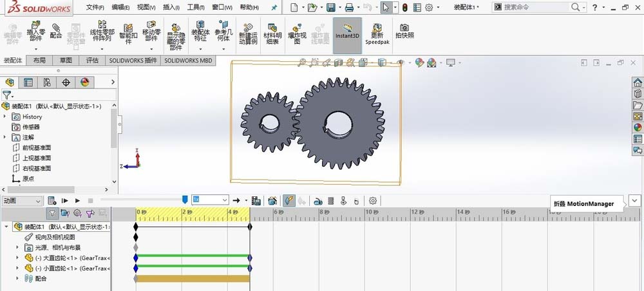Click the Save floppy disk icon
Image resolution: width=644 pixels, height=291 pixels.
(330, 7)
